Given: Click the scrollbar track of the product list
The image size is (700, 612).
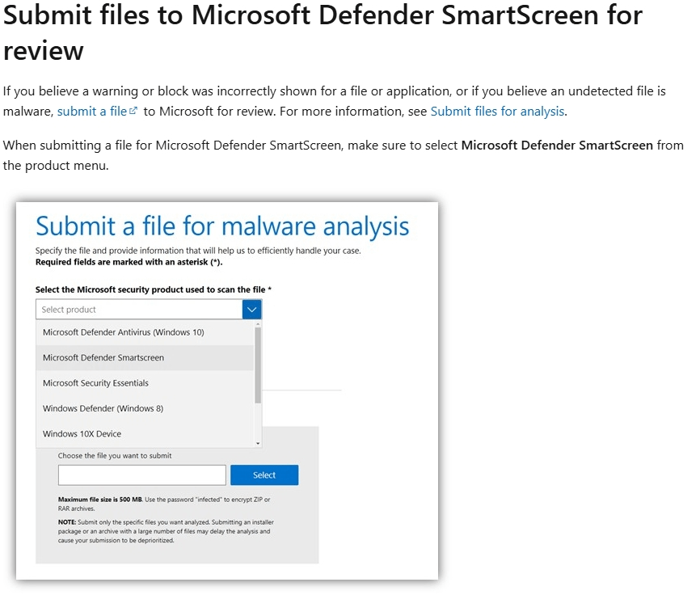Looking at the screenshot, I should click(258, 380).
